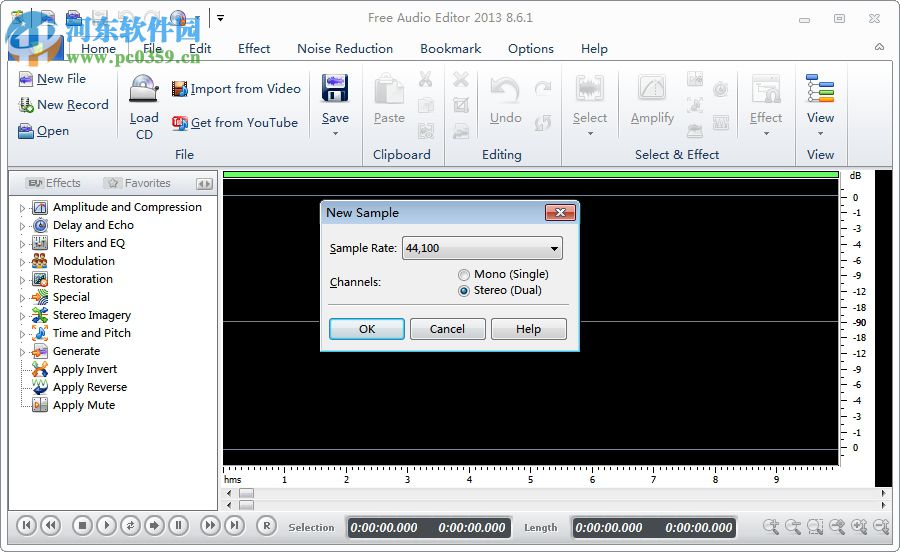Collapse the effects side panel

(x=204, y=184)
